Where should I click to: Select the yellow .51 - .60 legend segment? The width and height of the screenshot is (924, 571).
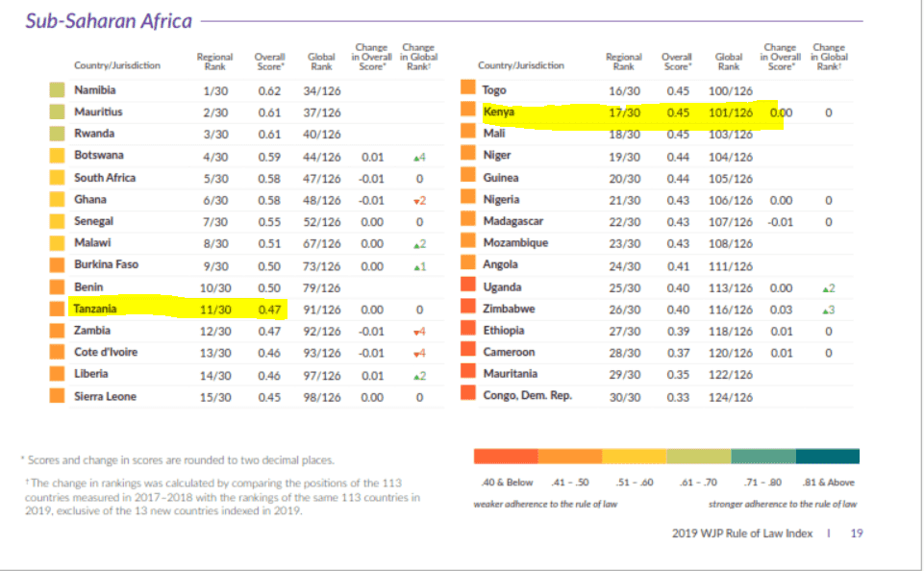(634, 457)
